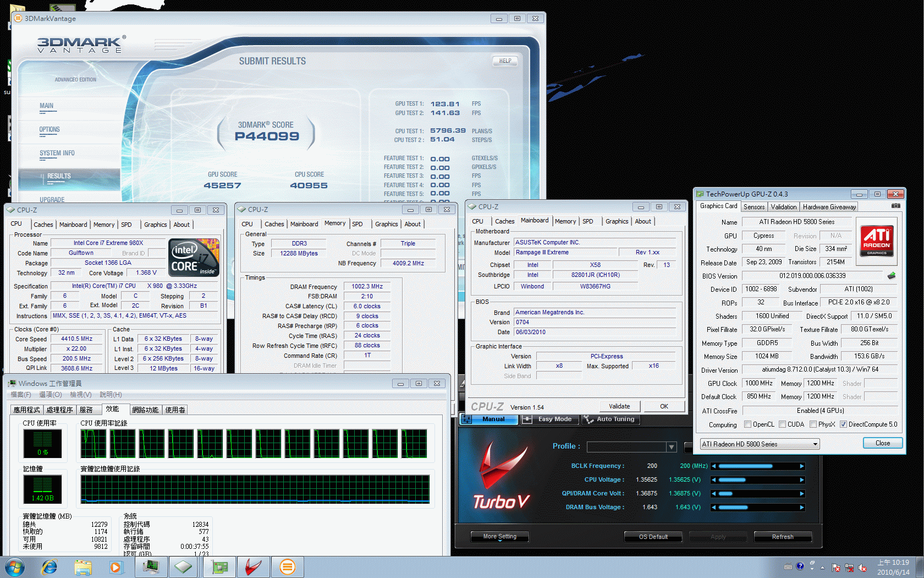Click the GPU-Z screenshot camera icon
924x578 pixels.
[895, 206]
